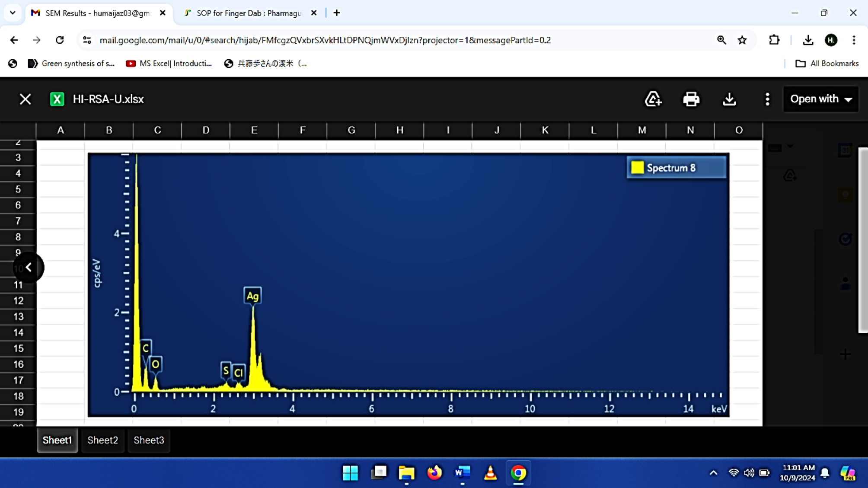Open Firefox from taskbar
868x488 pixels.
(x=434, y=473)
